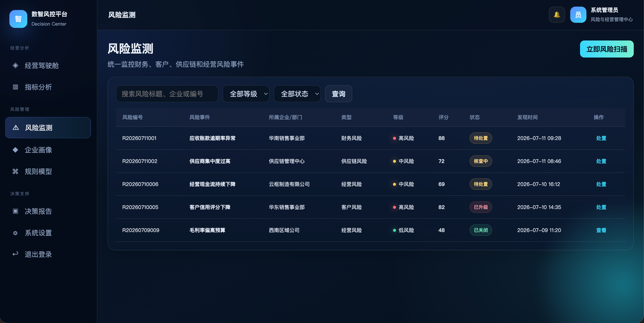Go to 指标分析 page
The image size is (644, 323).
tap(48, 87)
